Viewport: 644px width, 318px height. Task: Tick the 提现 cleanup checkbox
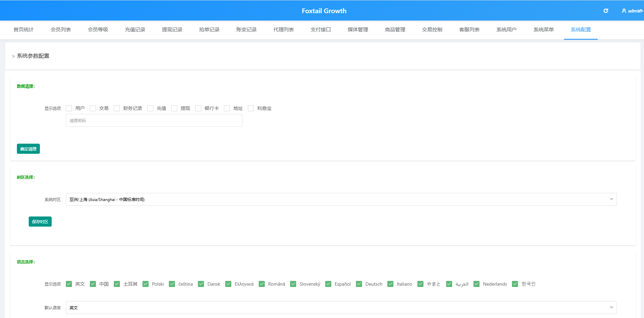coord(174,108)
